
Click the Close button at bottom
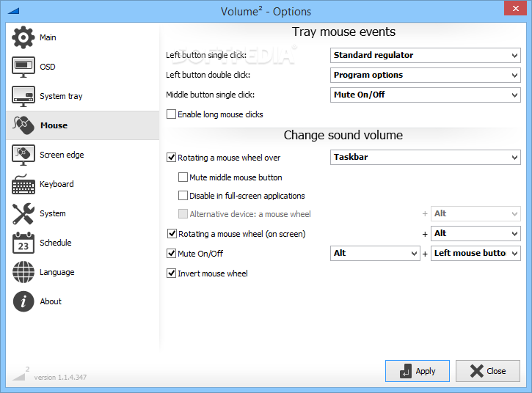488,371
